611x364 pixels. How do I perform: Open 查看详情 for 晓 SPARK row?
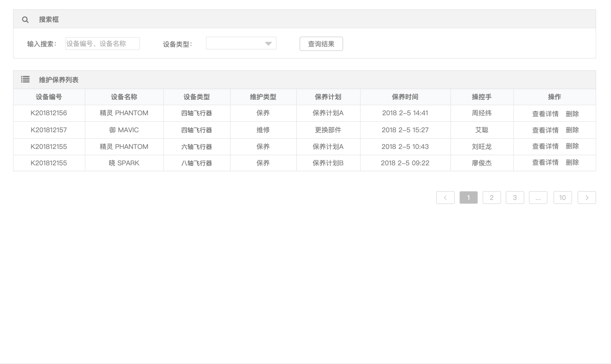point(545,162)
